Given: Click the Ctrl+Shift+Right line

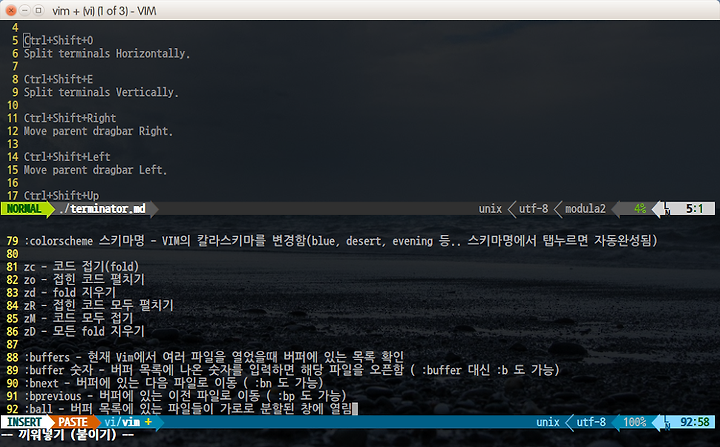Looking at the screenshot, I should pos(70,118).
